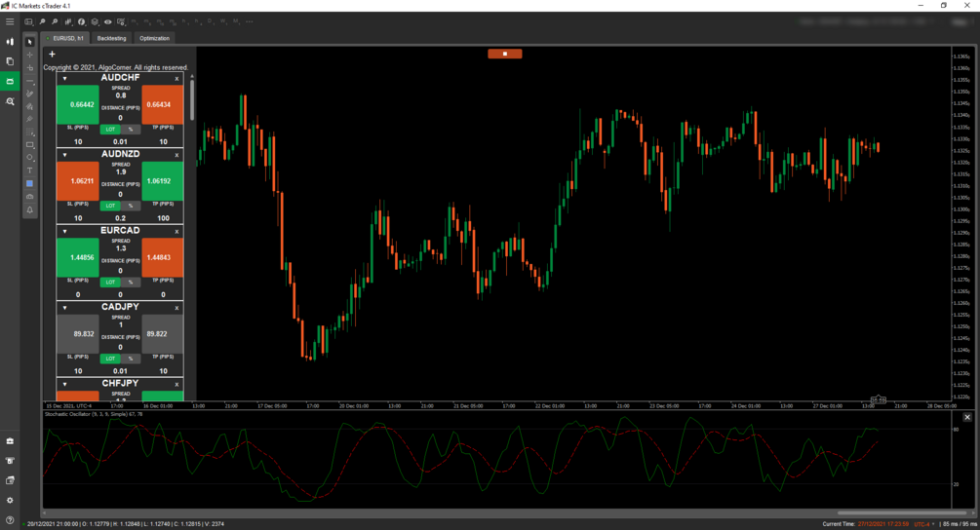Image resolution: width=980 pixels, height=530 pixels.
Task: Select LOT mode for EURCAD
Action: click(110, 283)
